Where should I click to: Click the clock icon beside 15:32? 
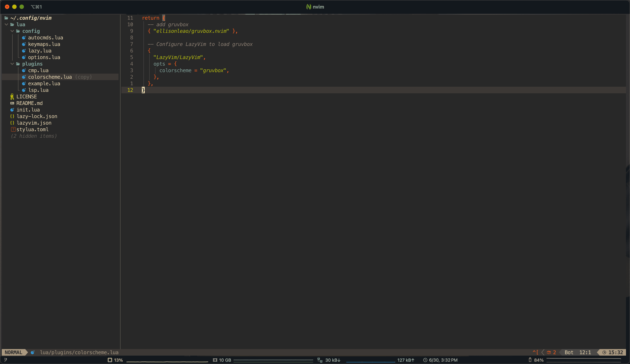(604, 352)
